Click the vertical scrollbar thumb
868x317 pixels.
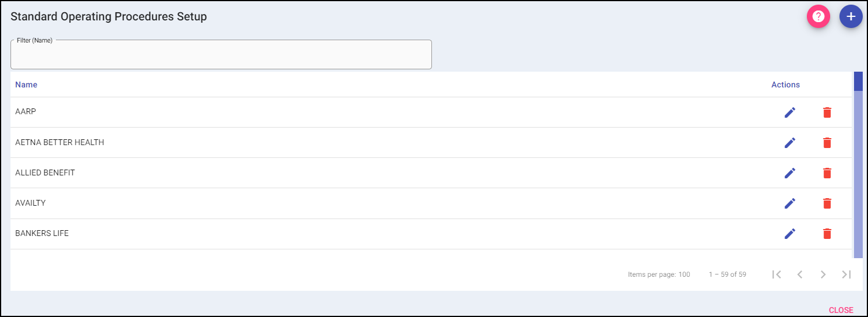(858, 82)
